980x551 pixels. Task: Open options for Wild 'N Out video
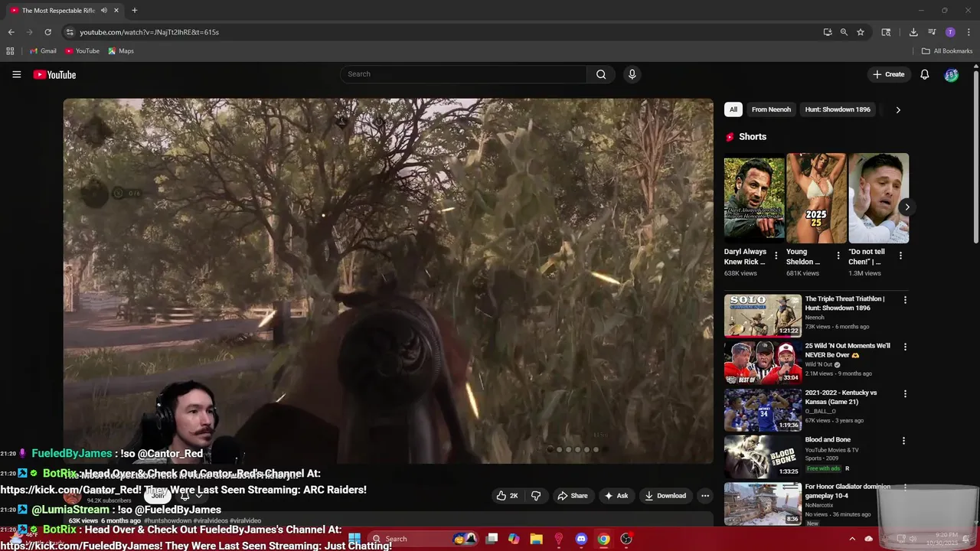905,347
